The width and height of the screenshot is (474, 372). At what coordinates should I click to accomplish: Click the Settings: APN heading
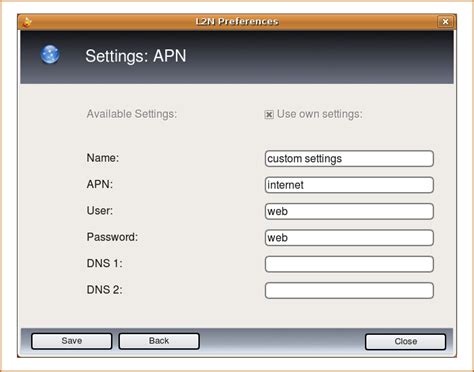point(136,56)
